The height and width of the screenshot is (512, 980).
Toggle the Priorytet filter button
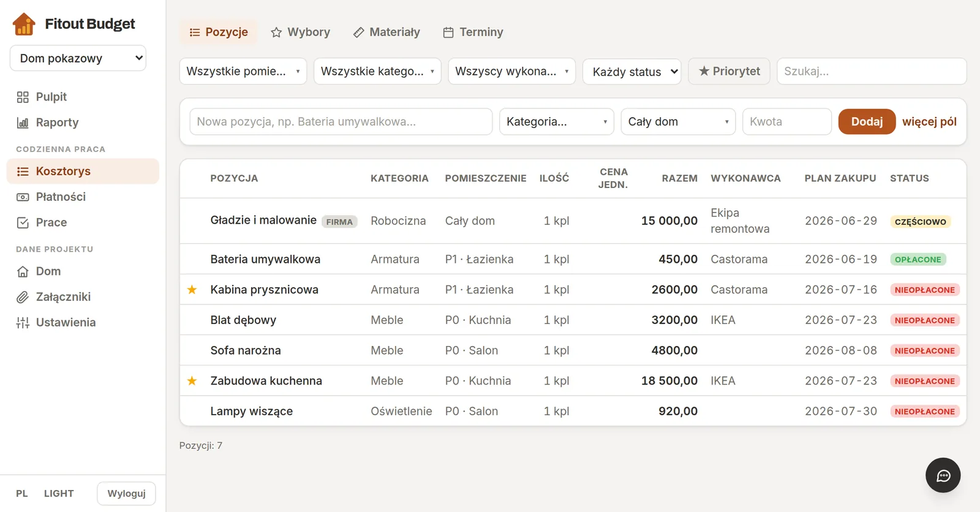pos(729,71)
